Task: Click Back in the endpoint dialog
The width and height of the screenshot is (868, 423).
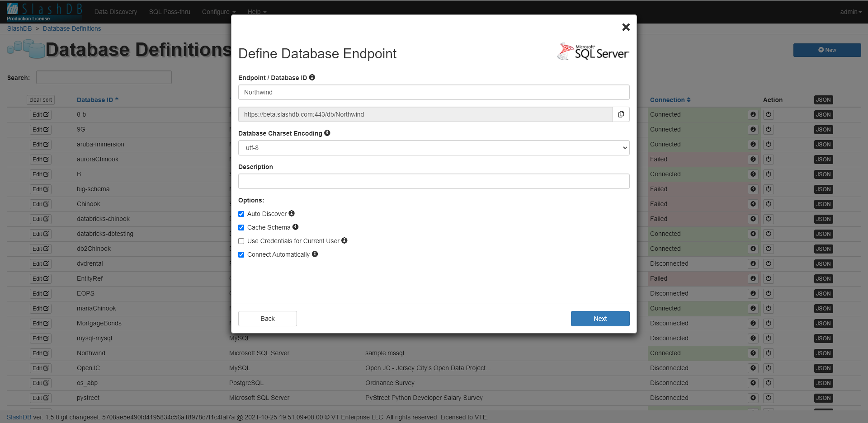Action: click(268, 319)
